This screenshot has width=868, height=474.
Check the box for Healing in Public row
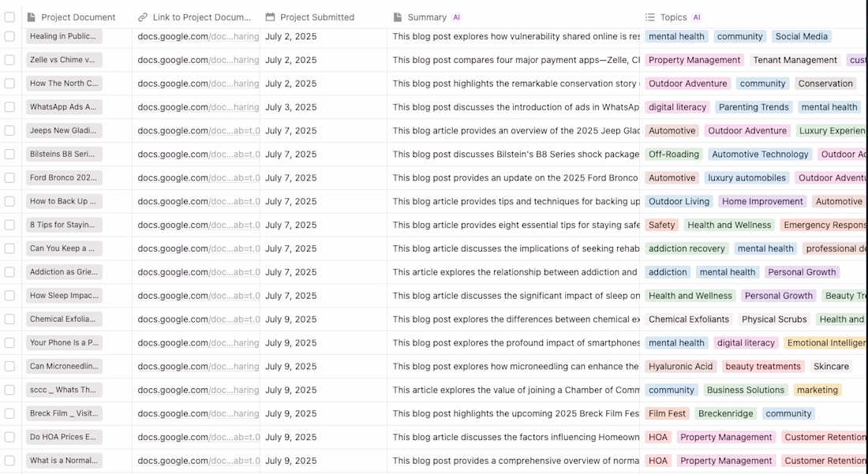[x=9, y=36]
